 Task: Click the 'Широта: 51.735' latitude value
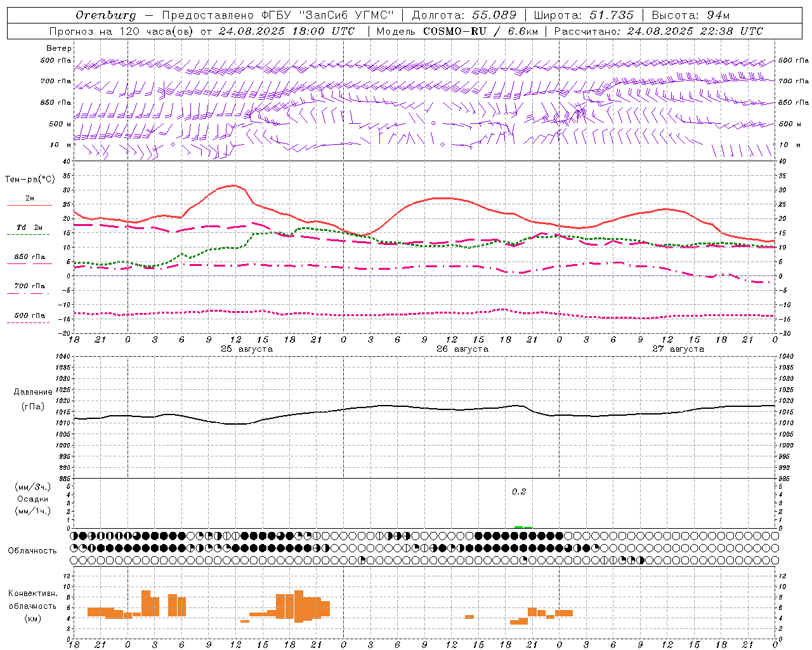click(584, 15)
